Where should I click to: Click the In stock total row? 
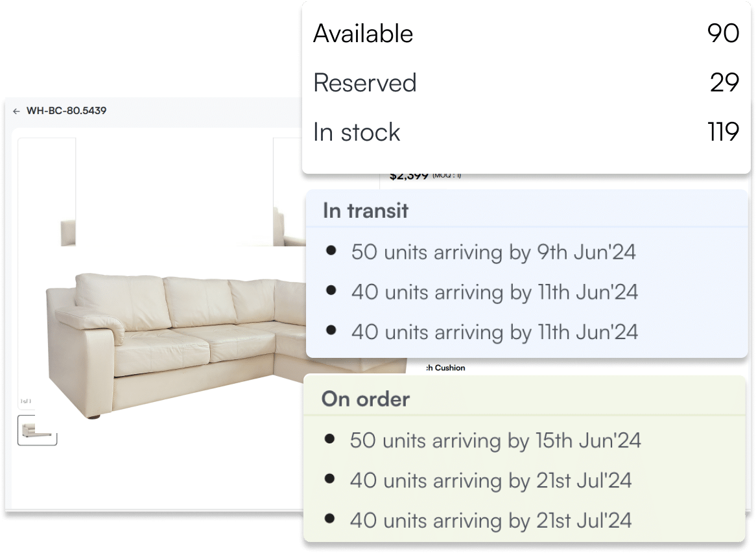(x=526, y=132)
